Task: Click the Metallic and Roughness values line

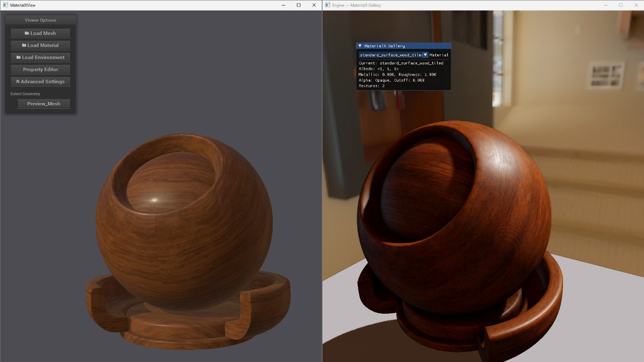Action: point(397,75)
